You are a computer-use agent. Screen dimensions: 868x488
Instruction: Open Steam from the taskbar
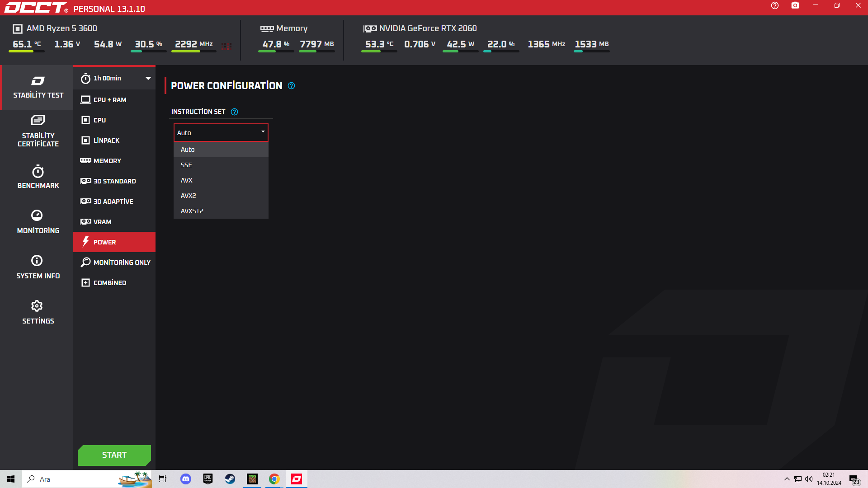point(230,479)
